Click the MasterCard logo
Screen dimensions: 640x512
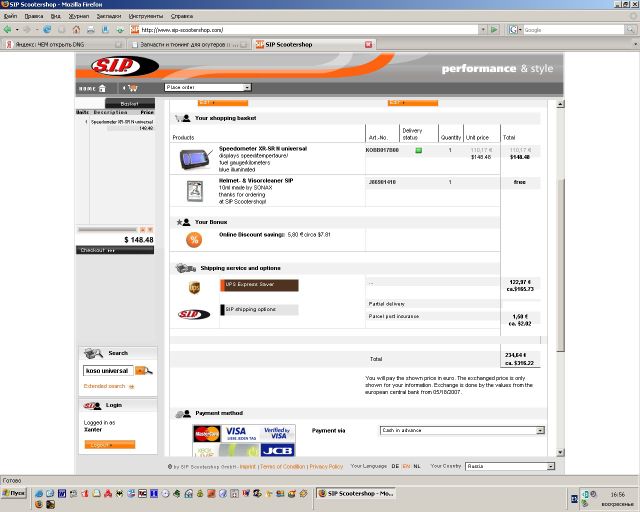[x=207, y=434]
